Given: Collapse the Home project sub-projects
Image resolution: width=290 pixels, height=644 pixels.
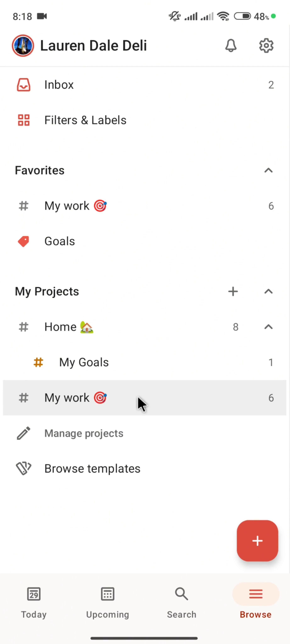Looking at the screenshot, I should tap(268, 327).
